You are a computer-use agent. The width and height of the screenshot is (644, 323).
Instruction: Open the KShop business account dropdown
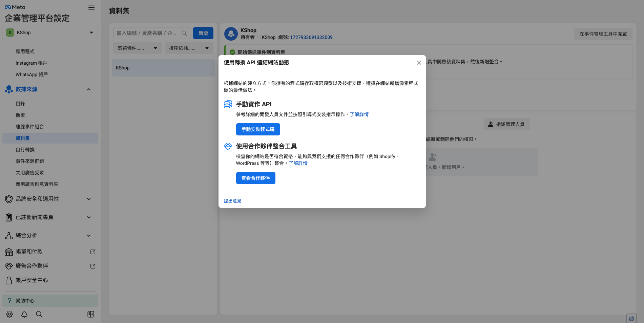click(50, 33)
